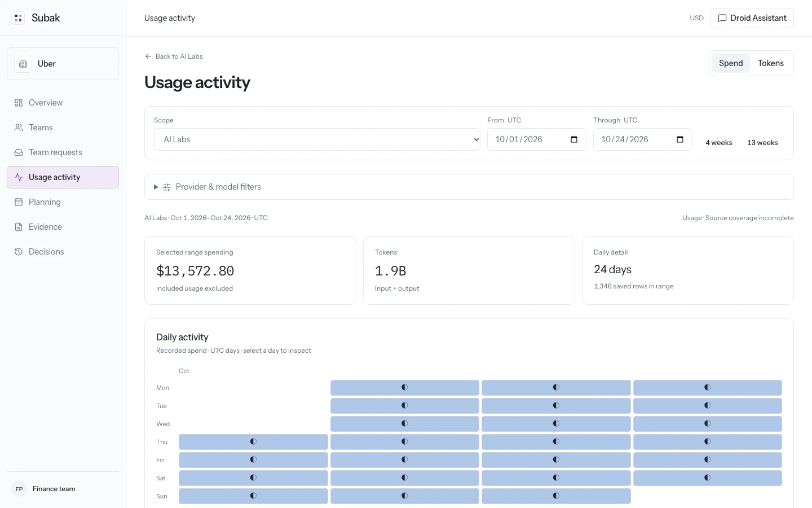The width and height of the screenshot is (812, 508).
Task: Open the Uber organization switcher
Action: [x=63, y=64]
